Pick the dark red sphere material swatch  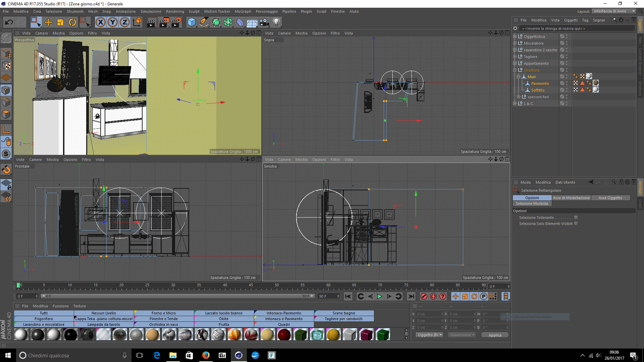coord(284,335)
